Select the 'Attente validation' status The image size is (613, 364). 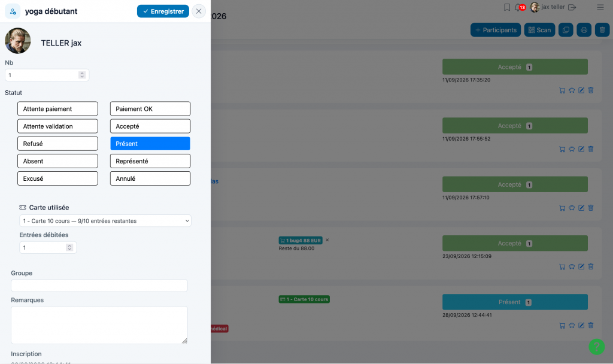coord(57,126)
